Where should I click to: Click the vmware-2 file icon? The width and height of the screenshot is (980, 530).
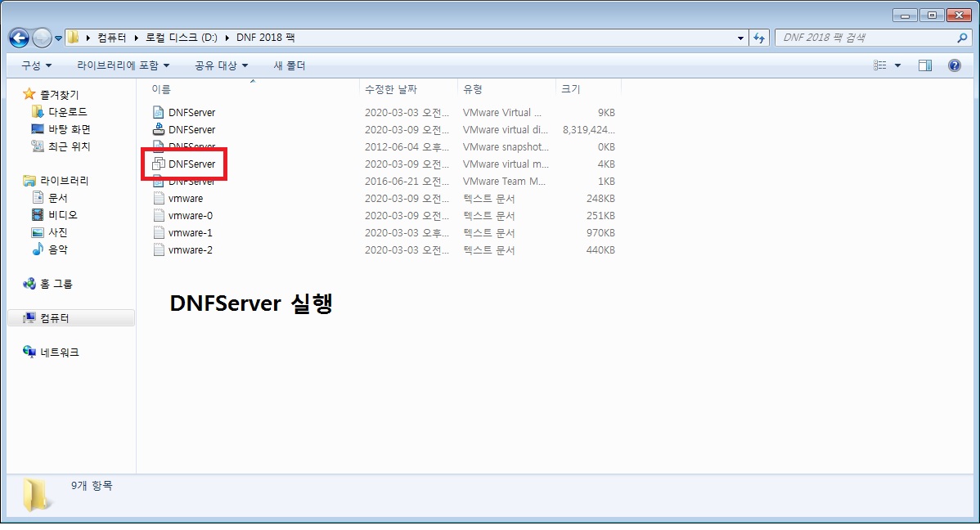[159, 250]
